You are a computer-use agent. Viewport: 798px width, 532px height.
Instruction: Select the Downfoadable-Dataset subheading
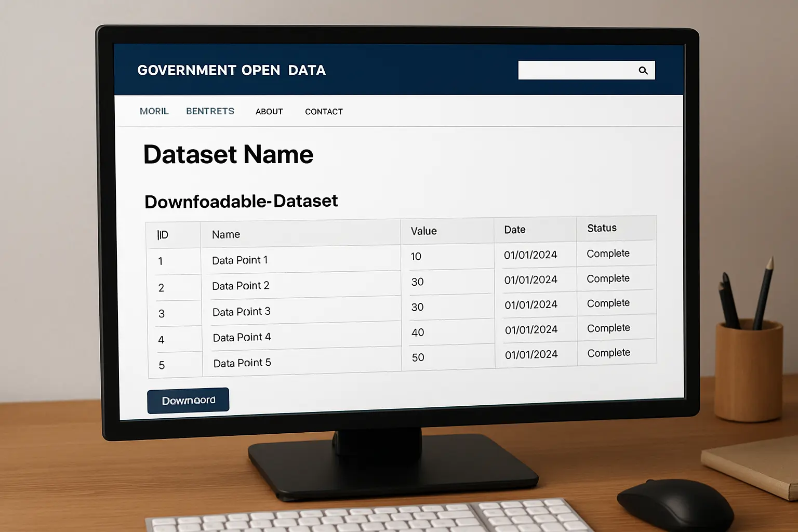pos(241,201)
